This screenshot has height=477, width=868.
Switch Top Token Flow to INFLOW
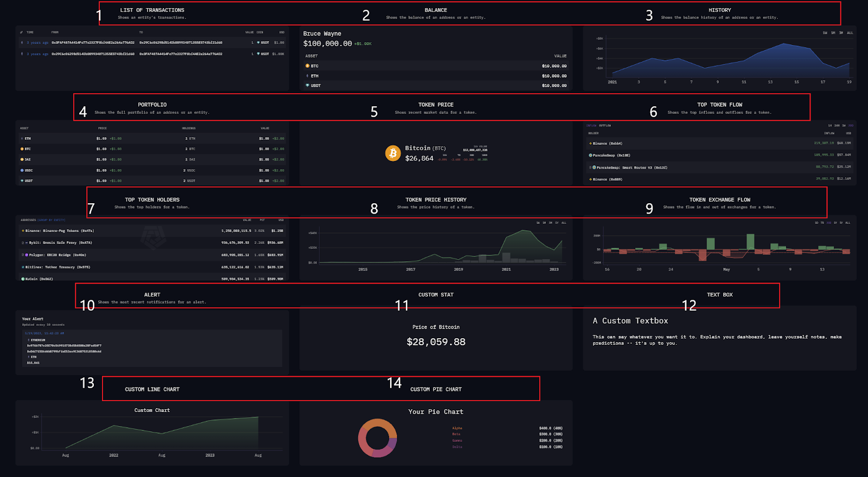click(x=591, y=126)
